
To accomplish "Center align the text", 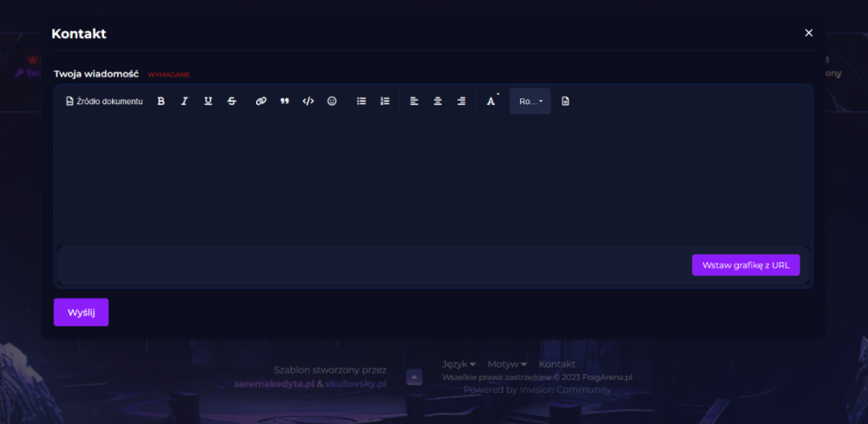I will 437,102.
